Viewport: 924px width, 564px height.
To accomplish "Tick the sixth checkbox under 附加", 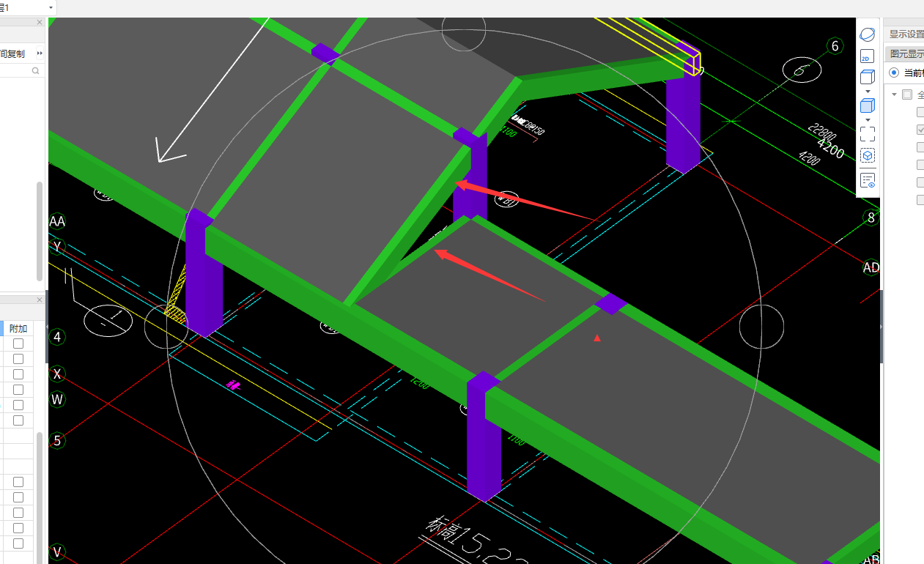I will pos(18,420).
